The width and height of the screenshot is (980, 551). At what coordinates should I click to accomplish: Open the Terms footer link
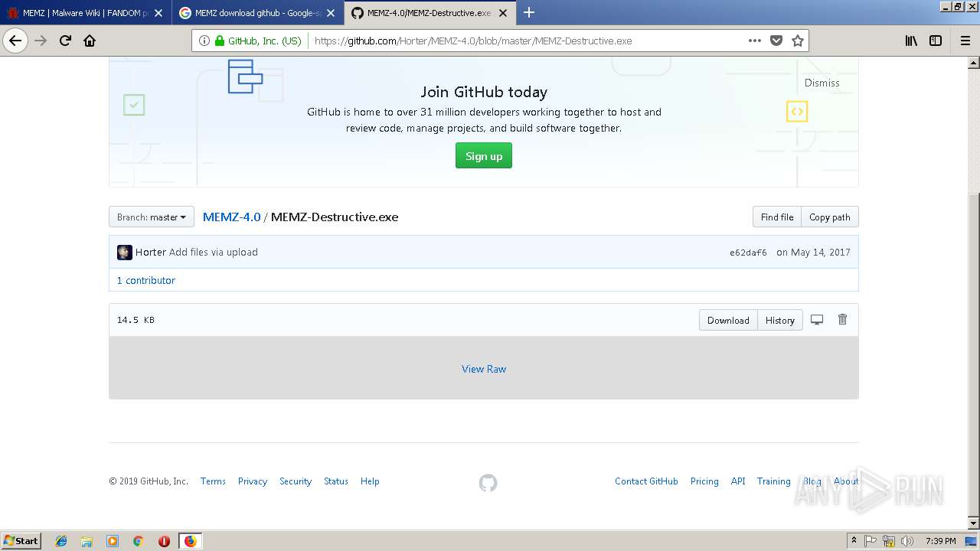click(213, 481)
